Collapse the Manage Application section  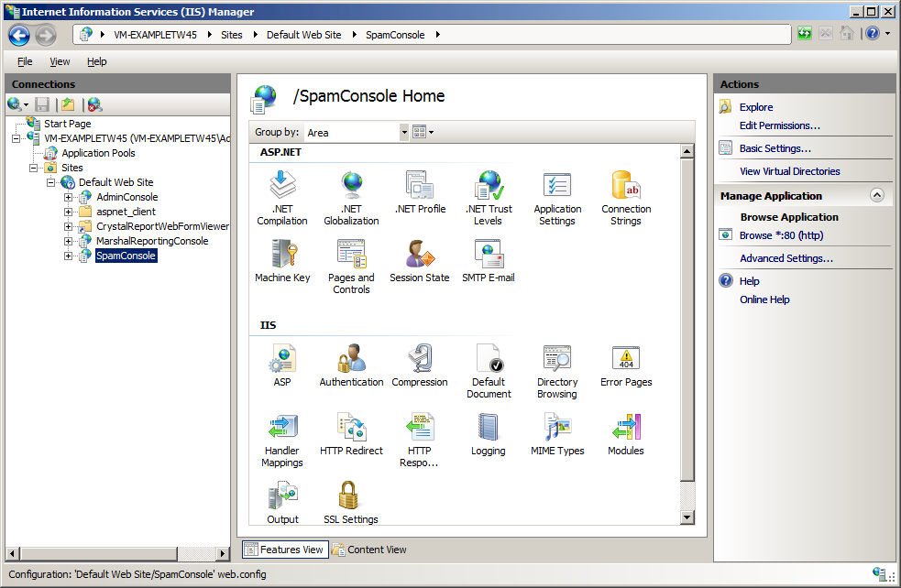pyautogui.click(x=876, y=196)
